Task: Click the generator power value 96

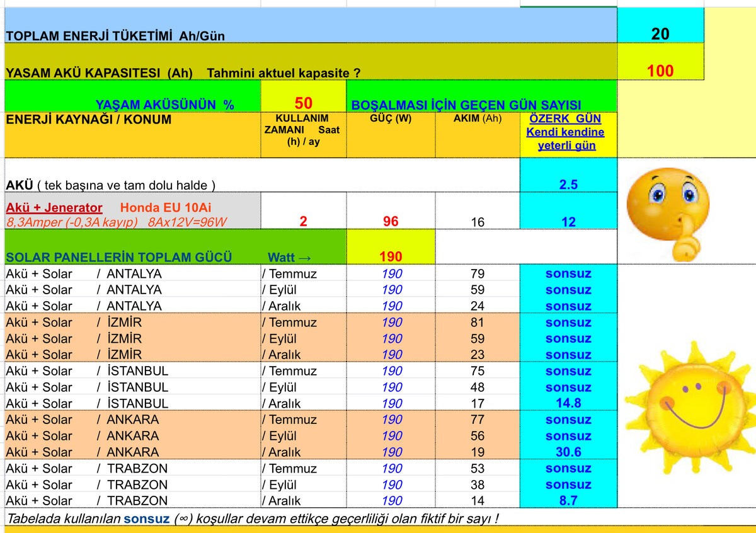Action: pos(391,222)
